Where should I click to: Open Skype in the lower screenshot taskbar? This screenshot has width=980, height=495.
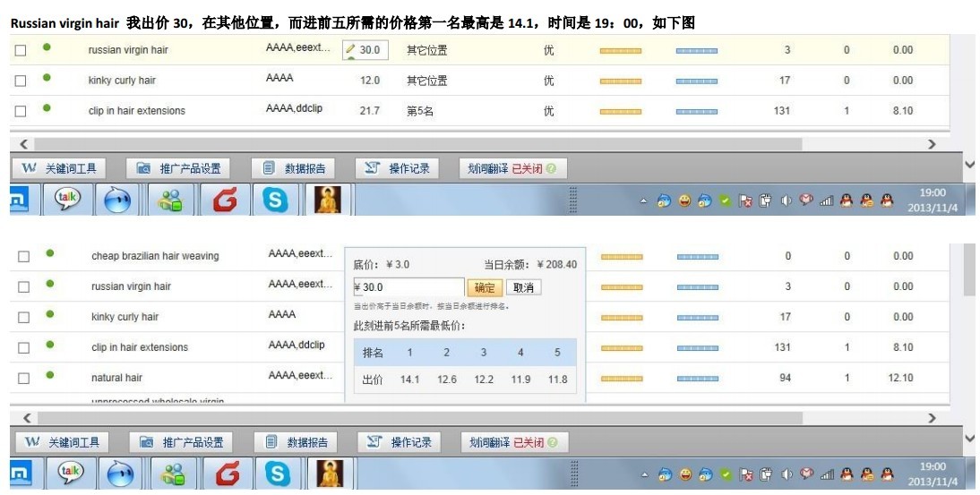coord(277,474)
